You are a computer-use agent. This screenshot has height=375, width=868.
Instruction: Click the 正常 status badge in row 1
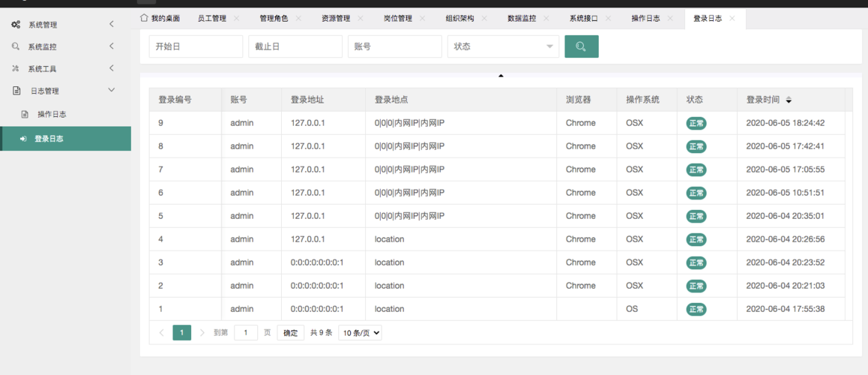[696, 309]
